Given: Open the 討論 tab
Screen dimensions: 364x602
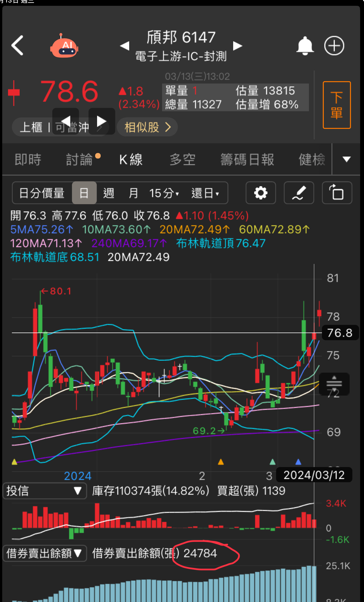Looking at the screenshot, I should (79, 160).
